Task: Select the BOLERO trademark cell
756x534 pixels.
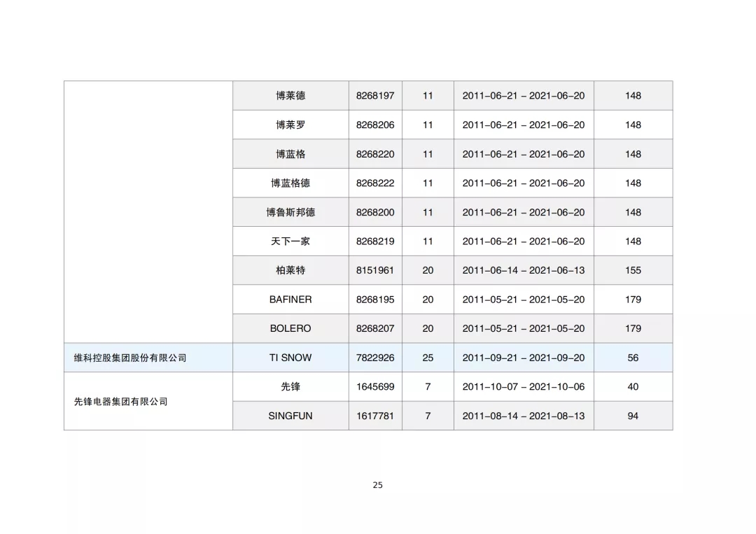Action: [290, 329]
